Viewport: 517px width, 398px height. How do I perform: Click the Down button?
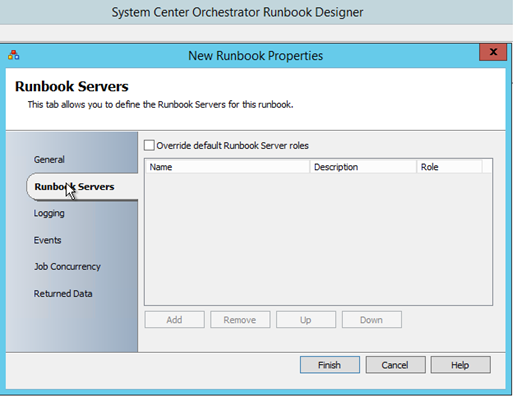pyautogui.click(x=371, y=320)
